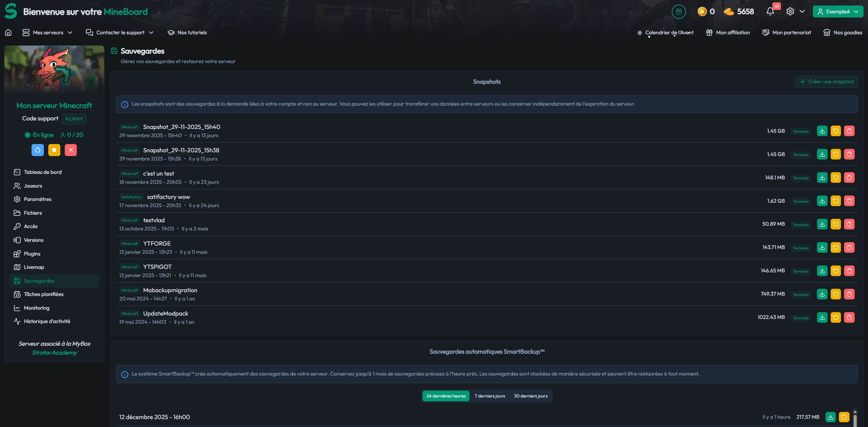This screenshot has height=427, width=868.
Task: Open Fichiers in the sidebar
Action: pos(33,213)
